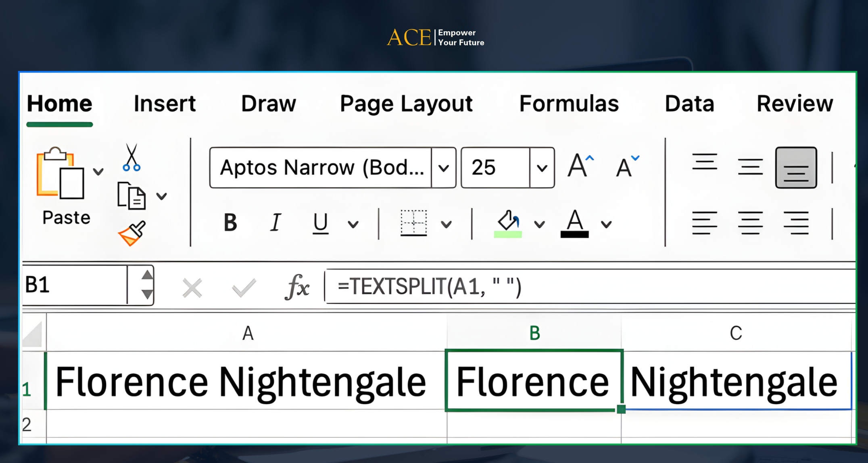868x463 pixels.
Task: Click the Copy icon
Action: coord(131,196)
